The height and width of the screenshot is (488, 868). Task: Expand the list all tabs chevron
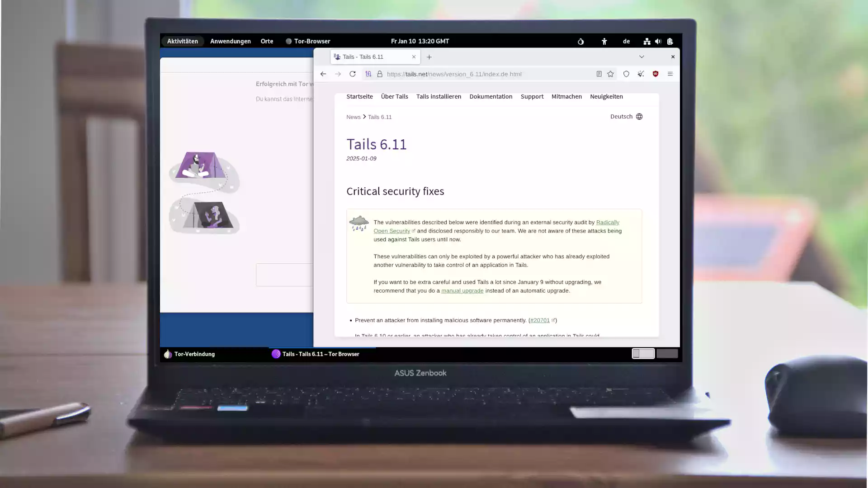pos(642,57)
